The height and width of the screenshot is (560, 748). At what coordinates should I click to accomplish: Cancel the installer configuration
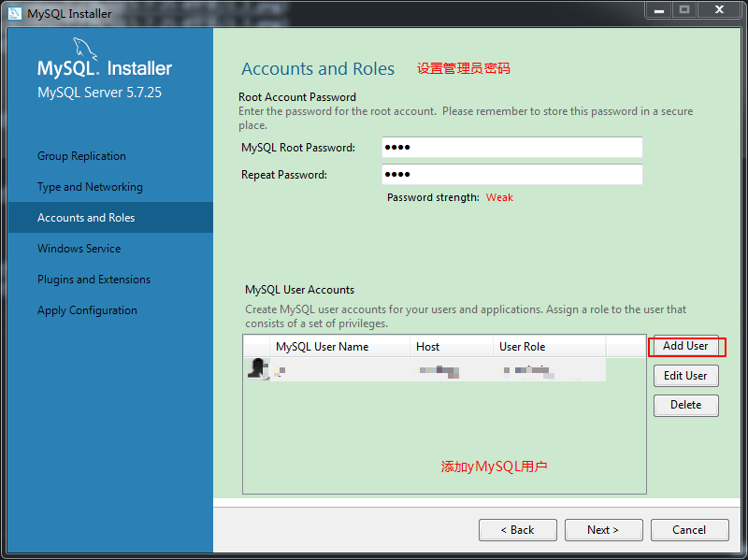pos(689,530)
